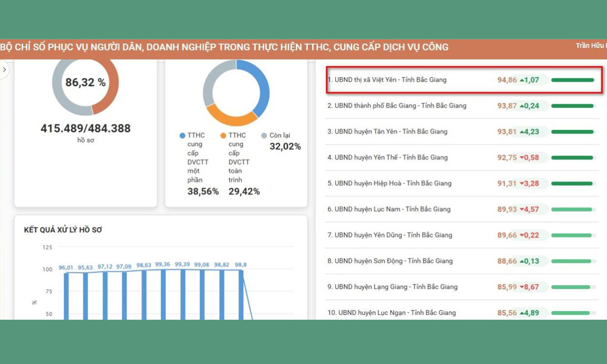The height and width of the screenshot is (364, 607).
Task: Toggle the TTHC cung cấp DVCTT toàn trình legend
Action: (x=237, y=158)
